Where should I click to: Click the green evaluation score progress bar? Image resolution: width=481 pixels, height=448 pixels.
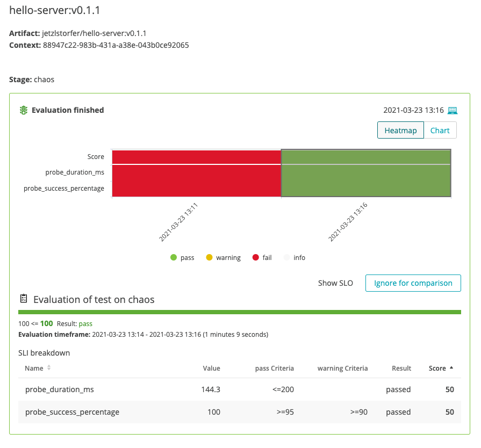tap(240, 312)
